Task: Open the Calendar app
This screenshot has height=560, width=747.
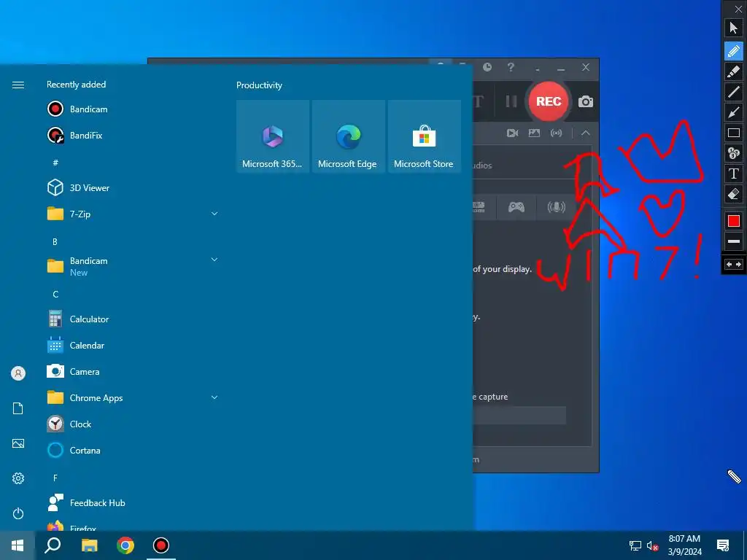Action: coord(133,345)
